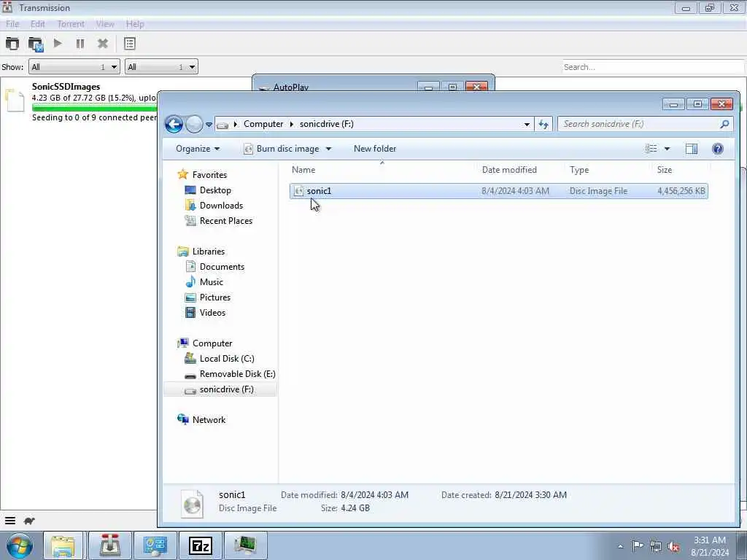
Task: Expand Burn disc image dropdown arrow
Action: pyautogui.click(x=328, y=149)
